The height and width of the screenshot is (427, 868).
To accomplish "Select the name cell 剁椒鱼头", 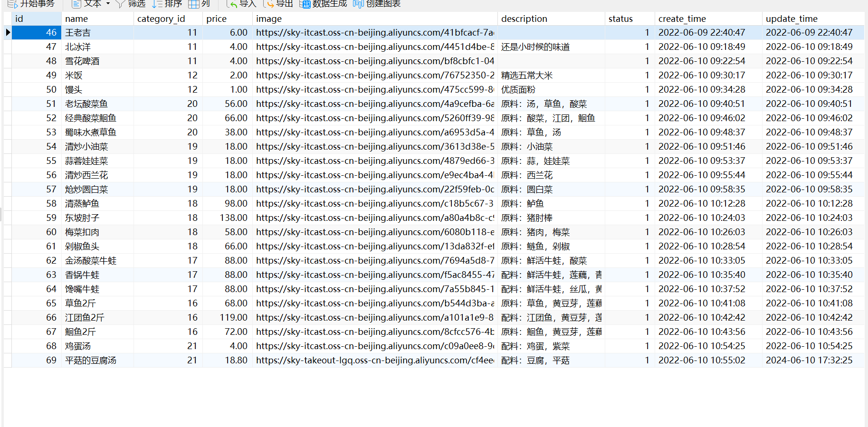I will click(x=97, y=246).
